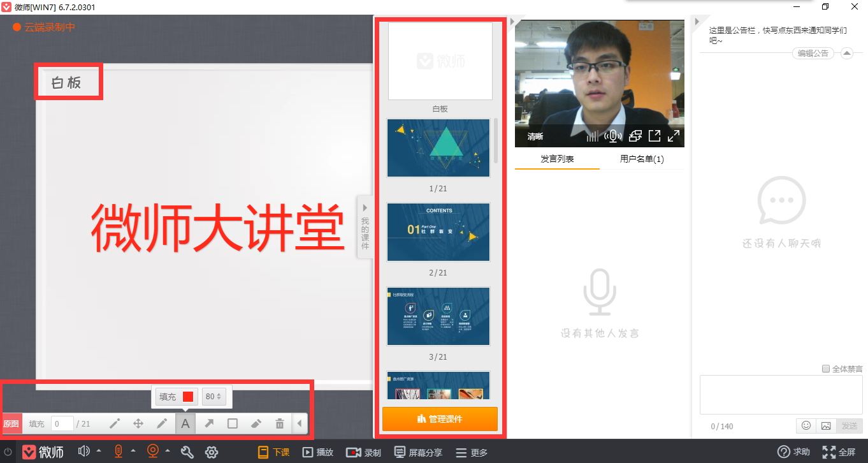Screen dimensions: 868x463
Task: Collapse the chat panel corner triangle
Action: 697,22
